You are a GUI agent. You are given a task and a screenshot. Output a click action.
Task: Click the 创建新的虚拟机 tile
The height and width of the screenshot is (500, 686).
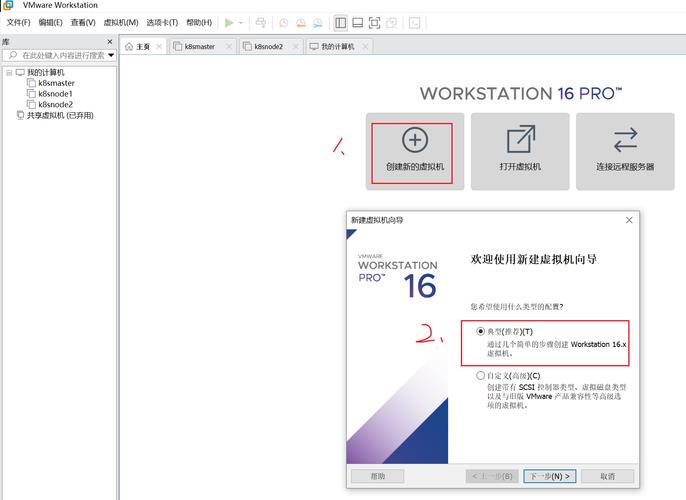pos(415,151)
